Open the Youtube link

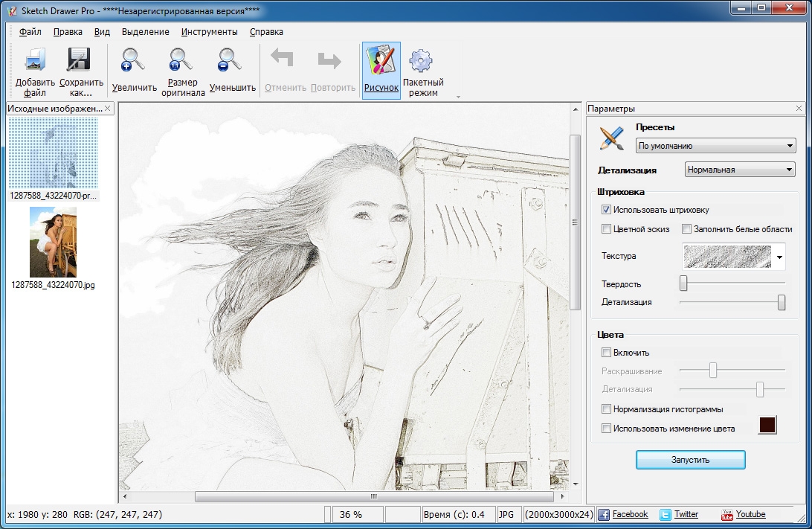(x=750, y=514)
